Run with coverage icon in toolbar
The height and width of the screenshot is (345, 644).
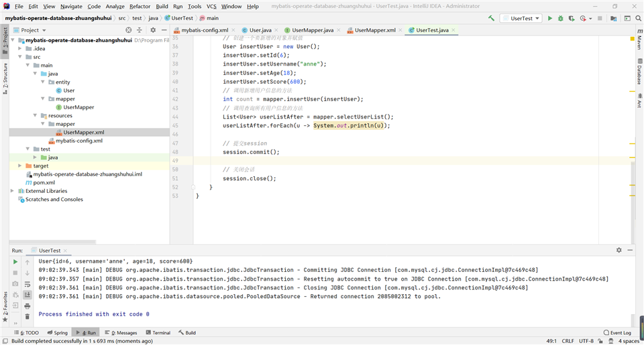[572, 18]
